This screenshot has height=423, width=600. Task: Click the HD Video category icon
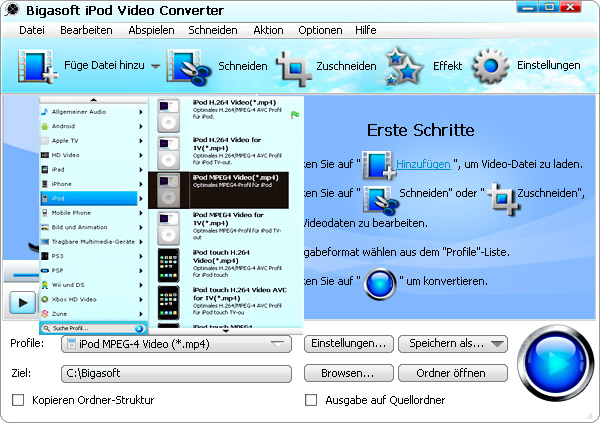coord(45,155)
